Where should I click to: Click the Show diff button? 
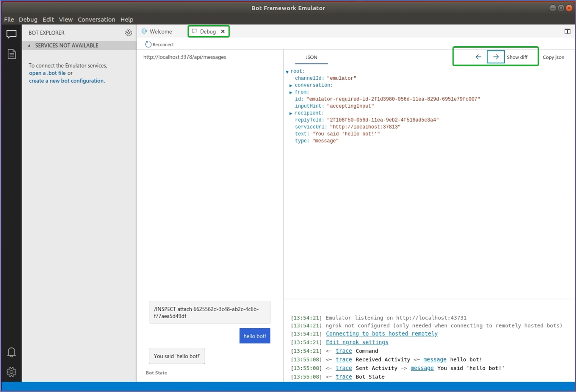tap(517, 57)
